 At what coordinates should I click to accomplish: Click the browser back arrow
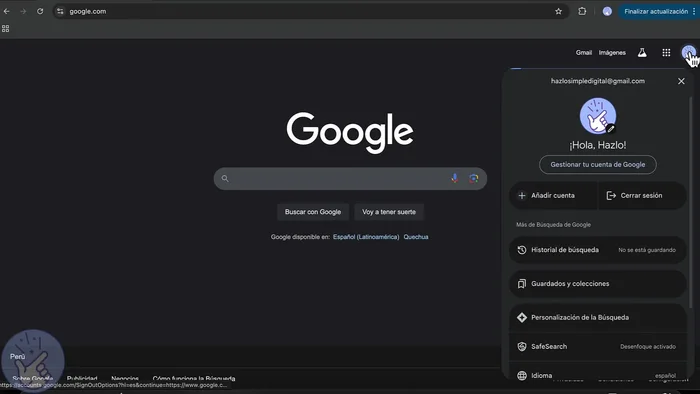[x=6, y=11]
